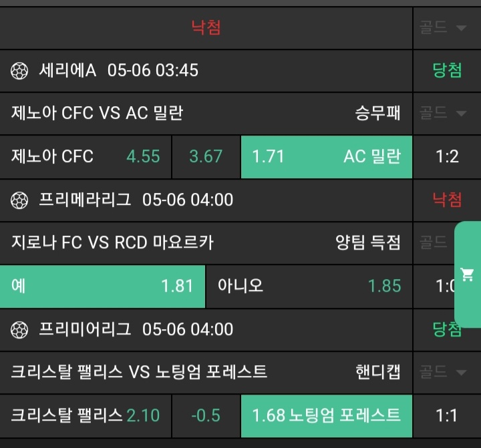Choose the draw odds 3.67
This screenshot has width=481, height=448.
click(x=206, y=157)
